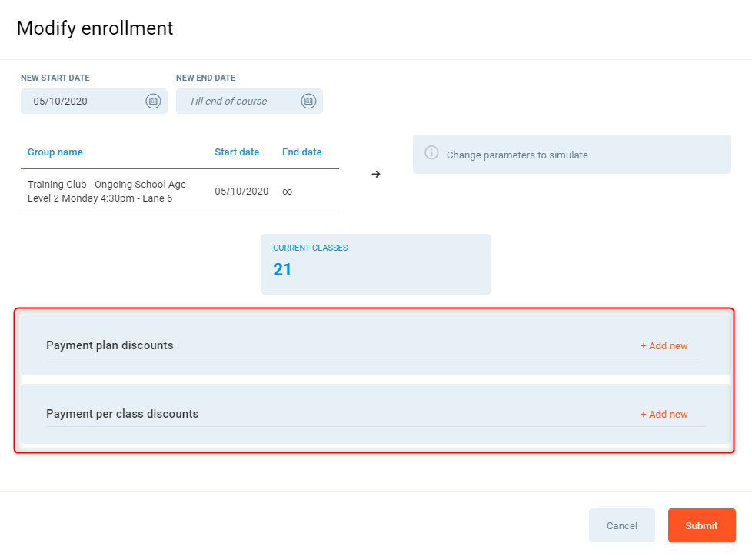This screenshot has width=752, height=560.
Task: Open the New Start Date calendar icon
Action: 152,101
